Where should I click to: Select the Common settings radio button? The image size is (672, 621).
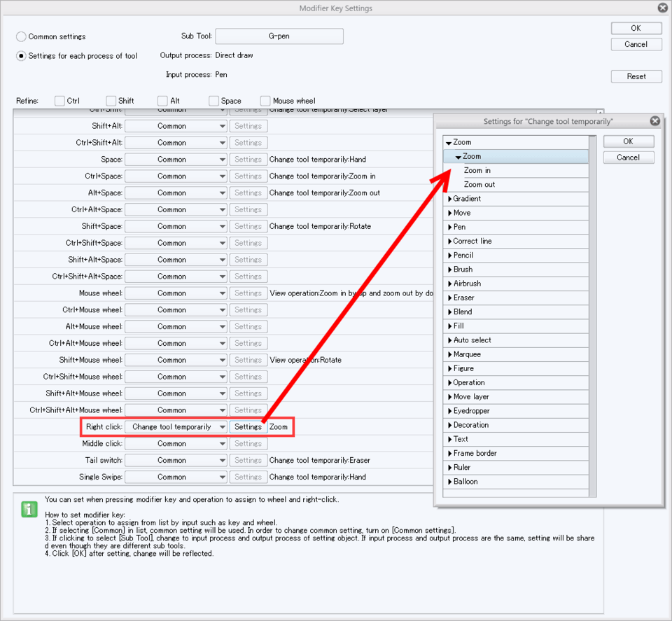point(22,36)
